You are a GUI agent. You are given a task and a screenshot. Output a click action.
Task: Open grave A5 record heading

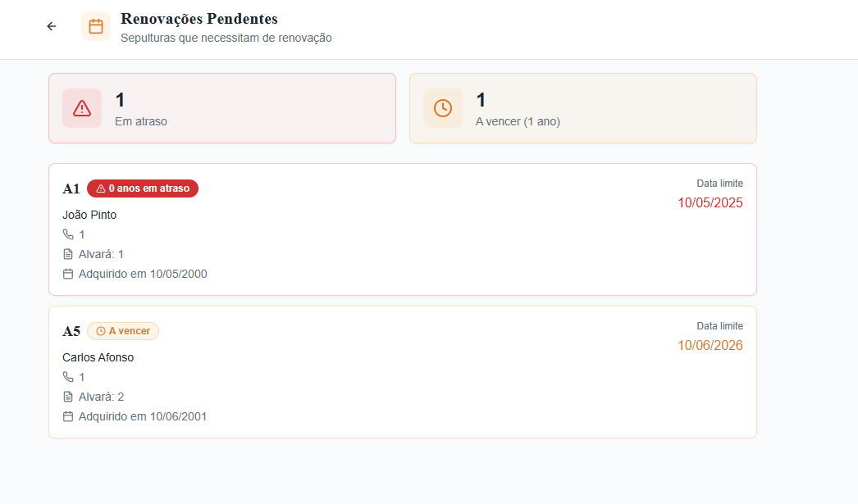click(x=71, y=332)
